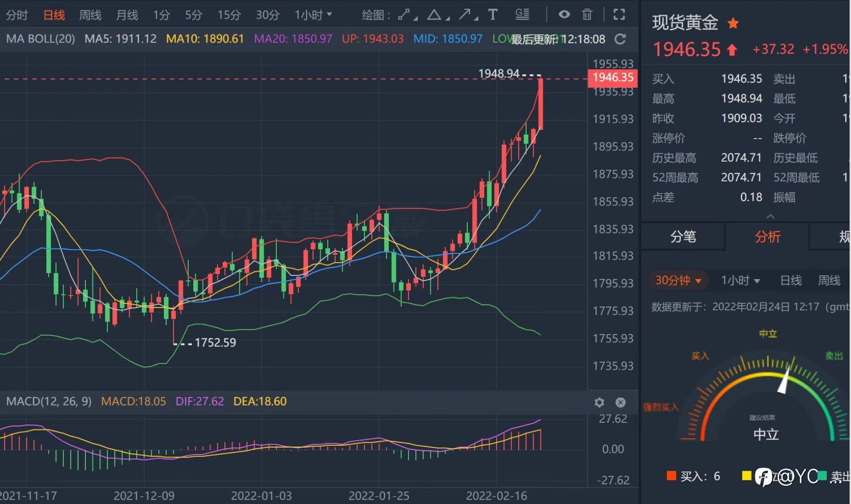Switch to the 分笔 tab
The height and width of the screenshot is (504, 851).
[x=683, y=237]
